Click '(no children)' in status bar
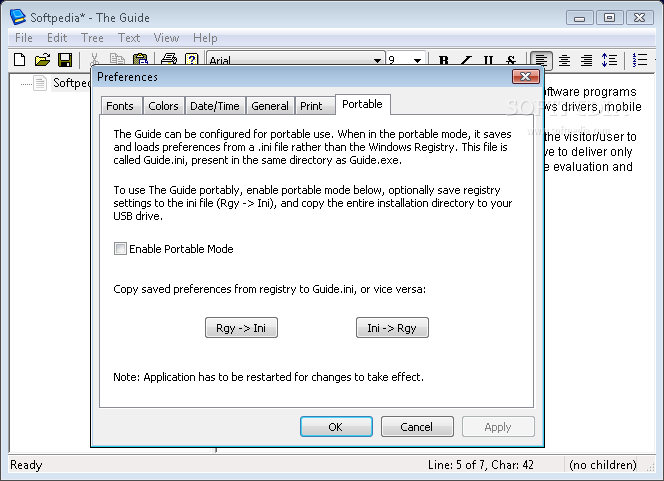 (x=603, y=465)
